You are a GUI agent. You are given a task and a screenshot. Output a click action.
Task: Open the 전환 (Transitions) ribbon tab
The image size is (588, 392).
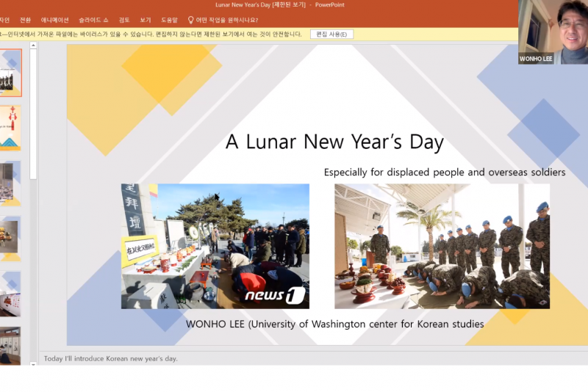point(25,20)
